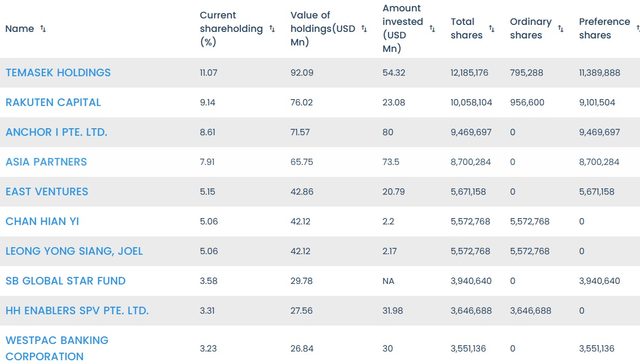
Task: Open SB GLOBAL STAR FUND link
Action: tap(65, 281)
